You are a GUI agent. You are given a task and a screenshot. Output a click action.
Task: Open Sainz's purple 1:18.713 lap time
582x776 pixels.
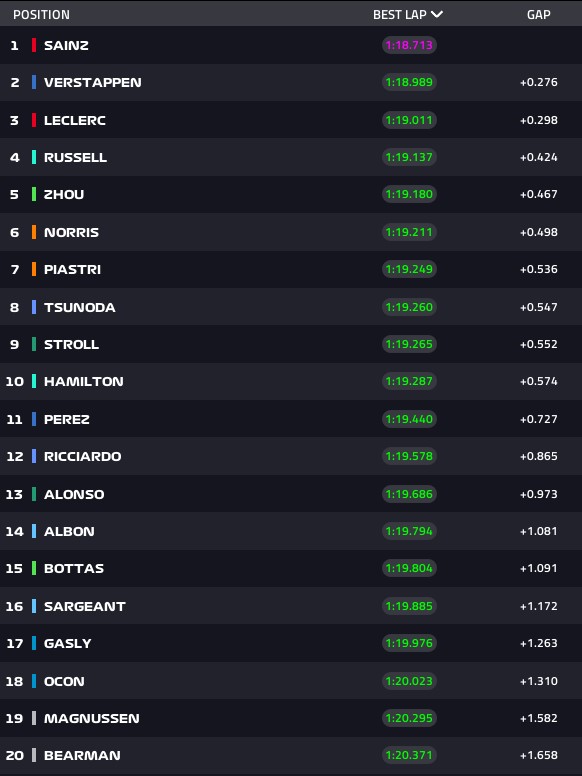click(409, 45)
